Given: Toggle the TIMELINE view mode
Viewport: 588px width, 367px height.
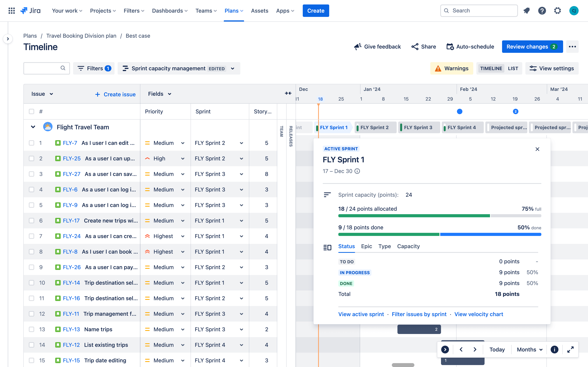Looking at the screenshot, I should pos(491,68).
